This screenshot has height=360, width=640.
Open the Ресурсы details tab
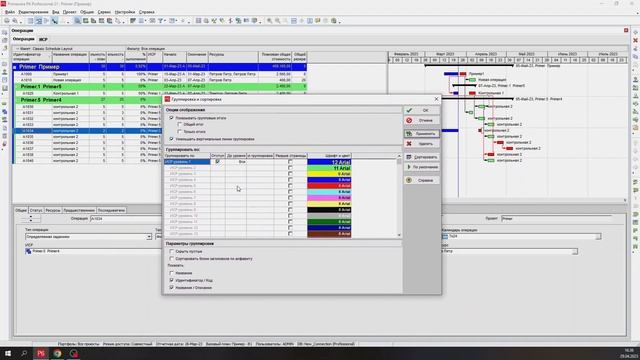(x=53, y=210)
